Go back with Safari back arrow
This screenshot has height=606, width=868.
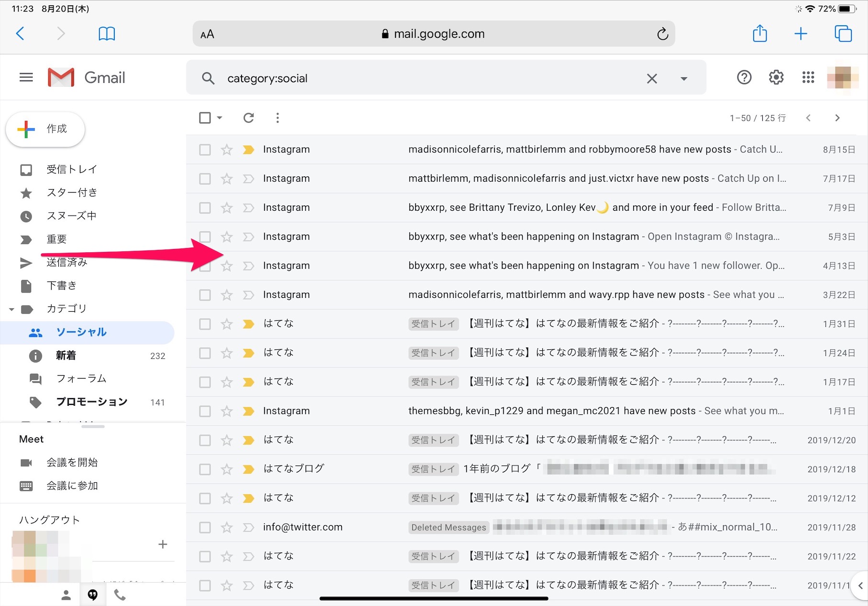[20, 33]
